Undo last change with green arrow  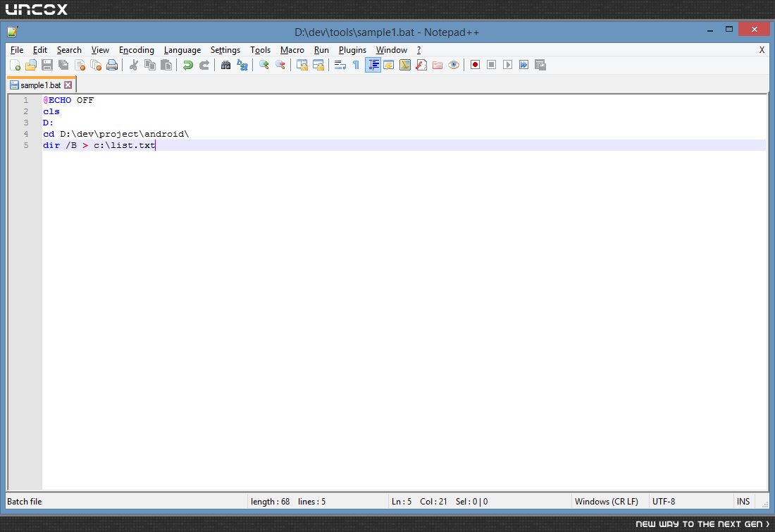(x=188, y=65)
